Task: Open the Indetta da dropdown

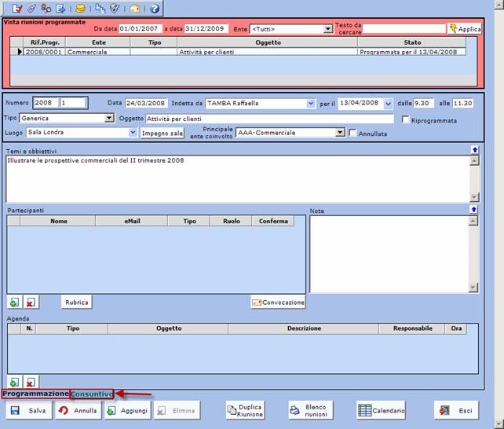Action: (x=311, y=103)
